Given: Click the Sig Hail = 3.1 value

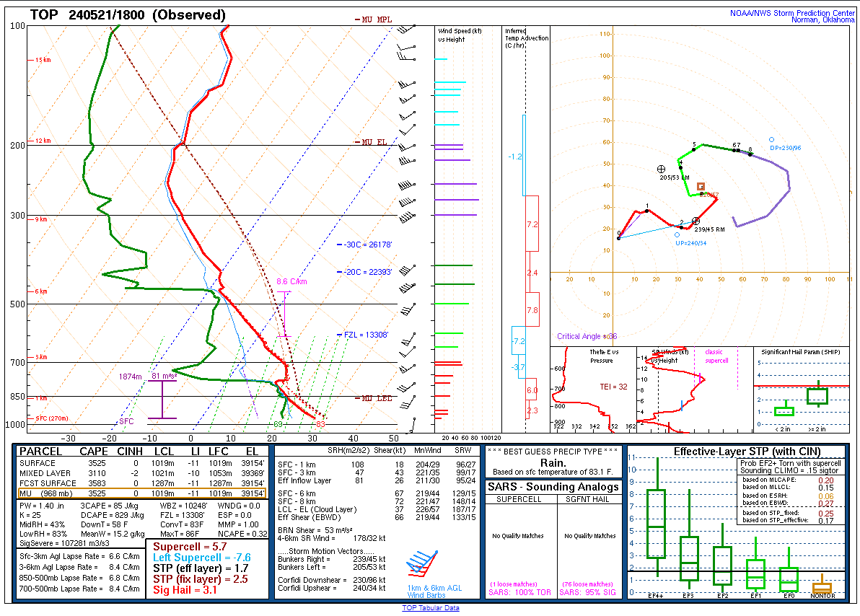Looking at the screenshot, I should click(x=185, y=589).
